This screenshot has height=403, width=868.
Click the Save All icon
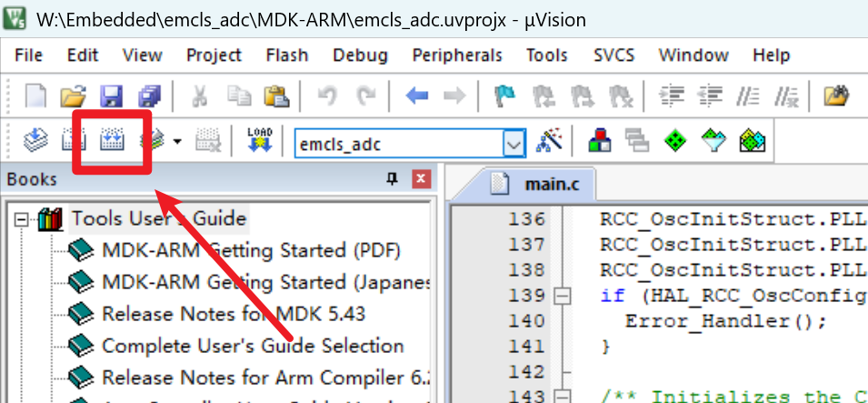click(x=149, y=96)
